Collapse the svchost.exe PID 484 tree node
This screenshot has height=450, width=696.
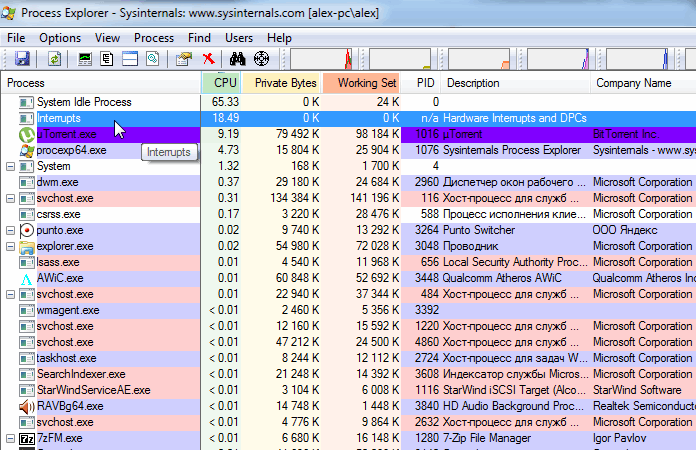tap(11, 294)
